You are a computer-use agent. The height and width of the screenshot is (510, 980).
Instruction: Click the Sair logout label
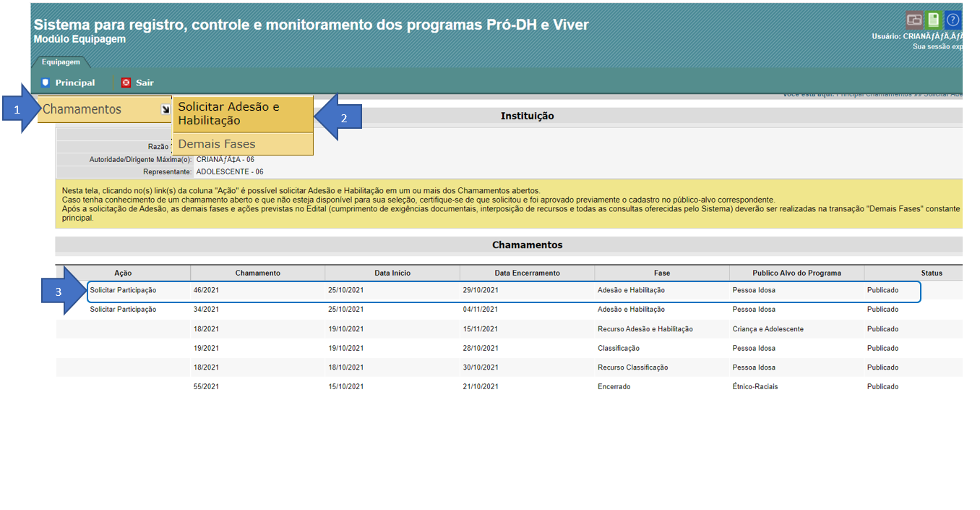145,82
